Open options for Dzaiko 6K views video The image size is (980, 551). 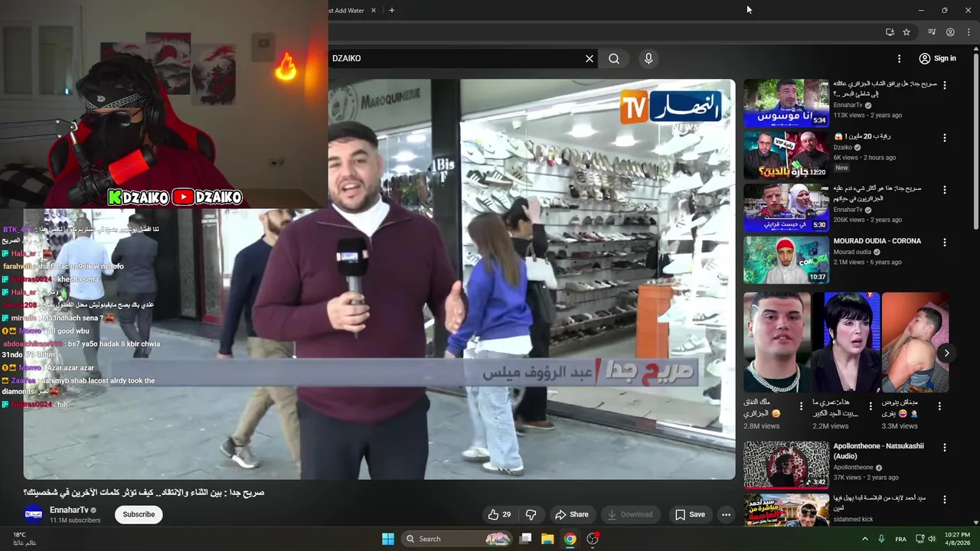(944, 138)
